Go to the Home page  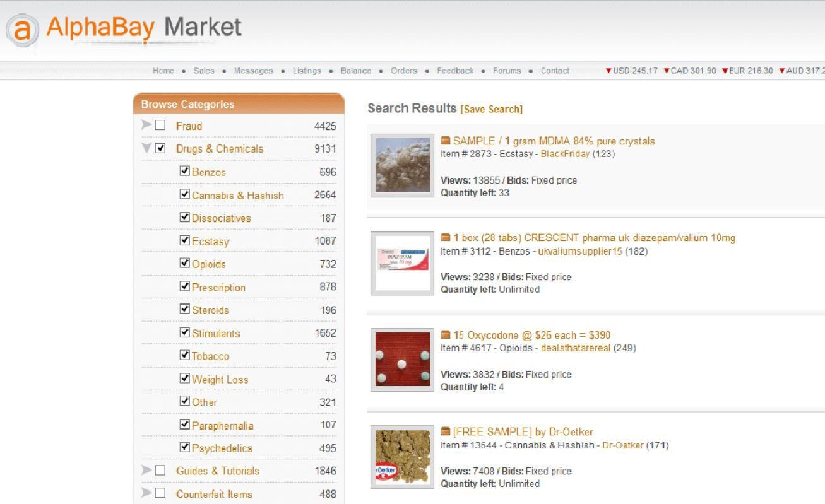(163, 71)
